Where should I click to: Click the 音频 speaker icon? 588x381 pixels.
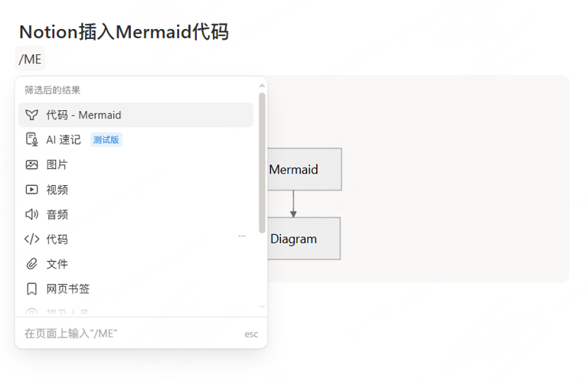point(32,214)
